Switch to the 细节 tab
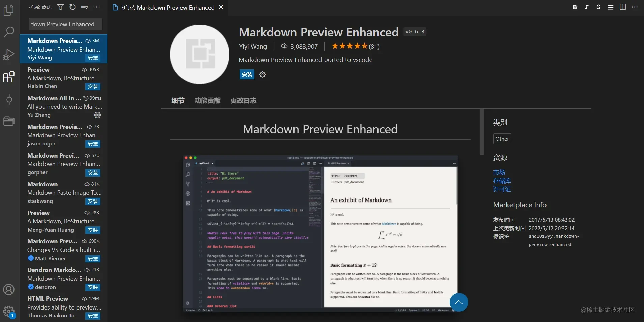644x322 pixels. tap(178, 100)
